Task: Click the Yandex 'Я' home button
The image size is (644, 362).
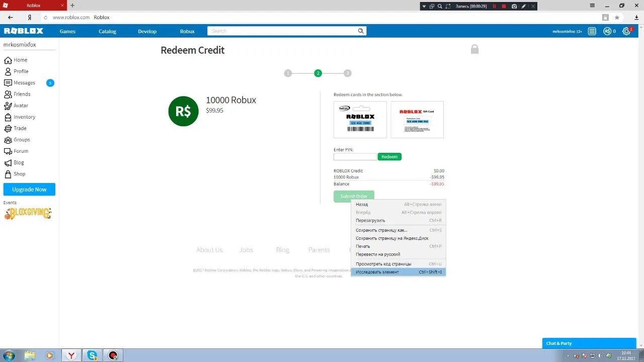Action: 30,17
